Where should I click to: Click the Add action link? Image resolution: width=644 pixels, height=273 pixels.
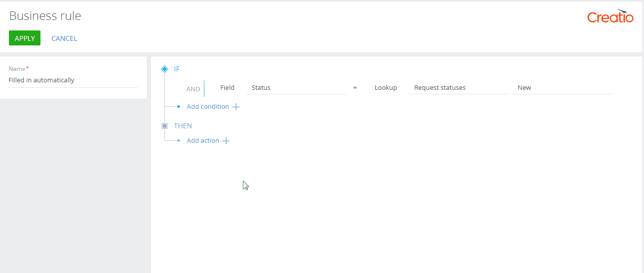pyautogui.click(x=203, y=141)
